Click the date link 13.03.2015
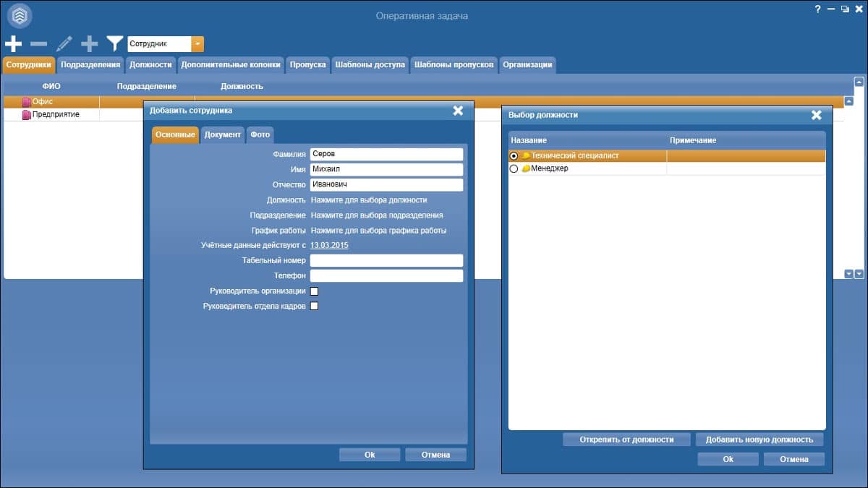This screenshot has height=488, width=868. [329, 246]
